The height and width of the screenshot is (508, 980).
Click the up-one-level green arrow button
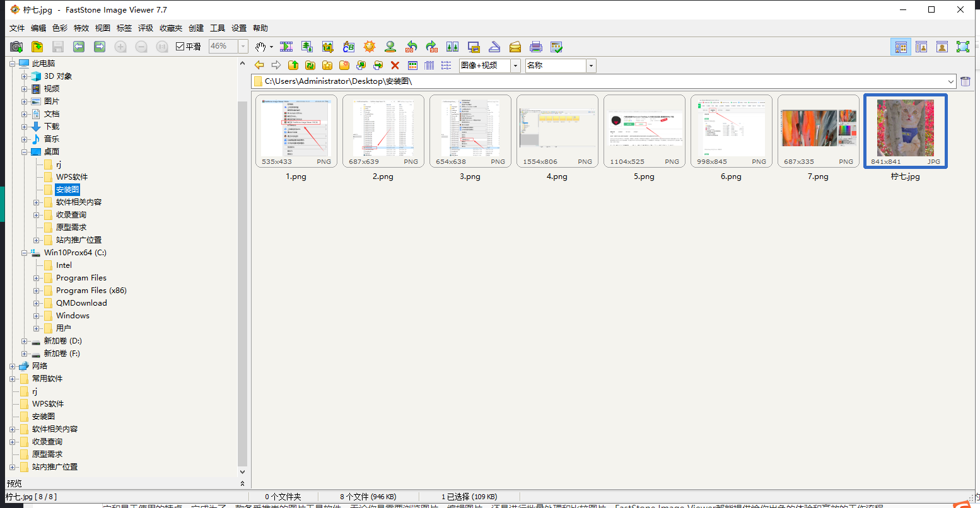[293, 65]
